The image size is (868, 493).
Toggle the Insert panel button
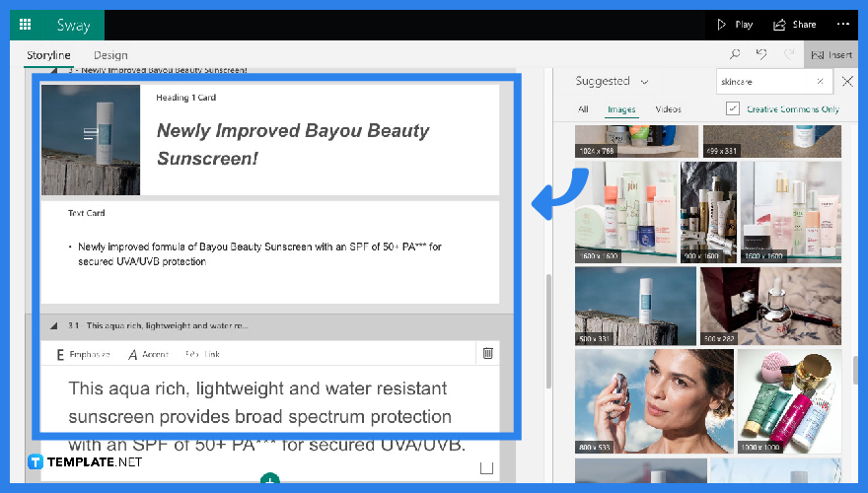pyautogui.click(x=832, y=55)
